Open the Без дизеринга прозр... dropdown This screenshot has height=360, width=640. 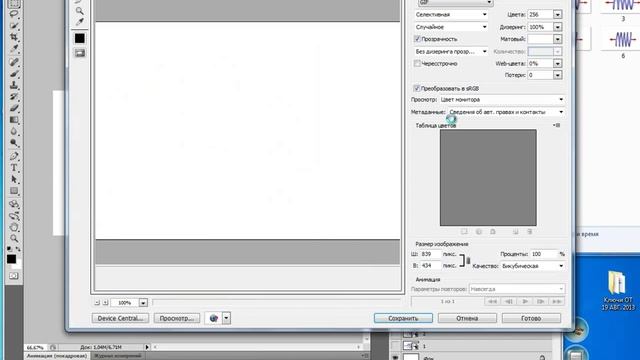pos(451,51)
